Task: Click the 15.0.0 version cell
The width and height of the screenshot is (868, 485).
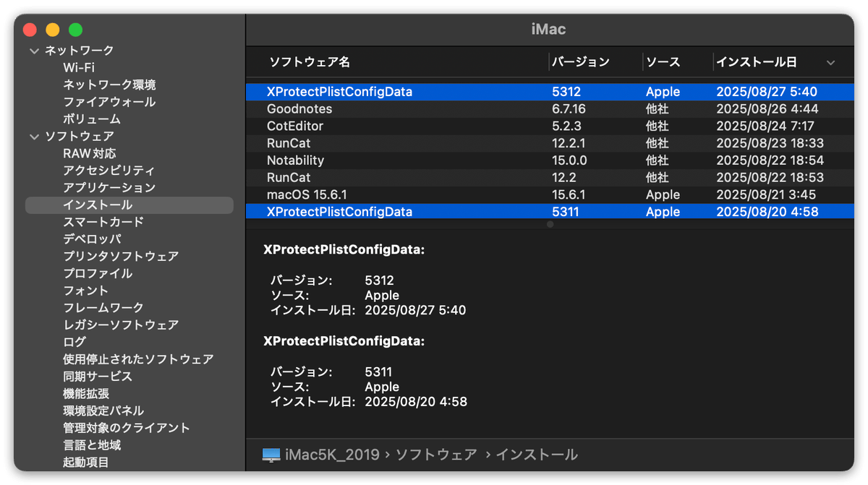Action: (x=569, y=160)
